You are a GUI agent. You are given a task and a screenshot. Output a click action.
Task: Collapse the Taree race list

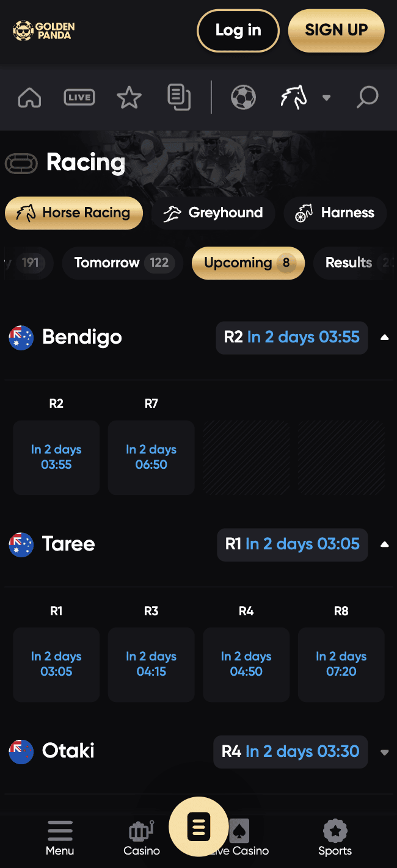click(x=384, y=544)
